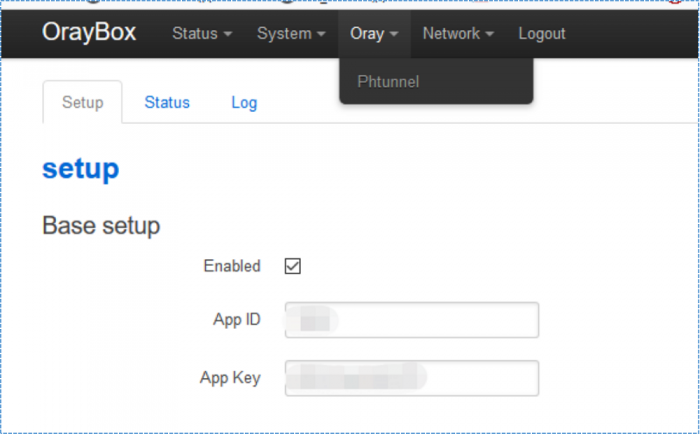This screenshot has height=434, width=700.
Task: Open the Status dropdown menu in navbar
Action: (x=202, y=33)
